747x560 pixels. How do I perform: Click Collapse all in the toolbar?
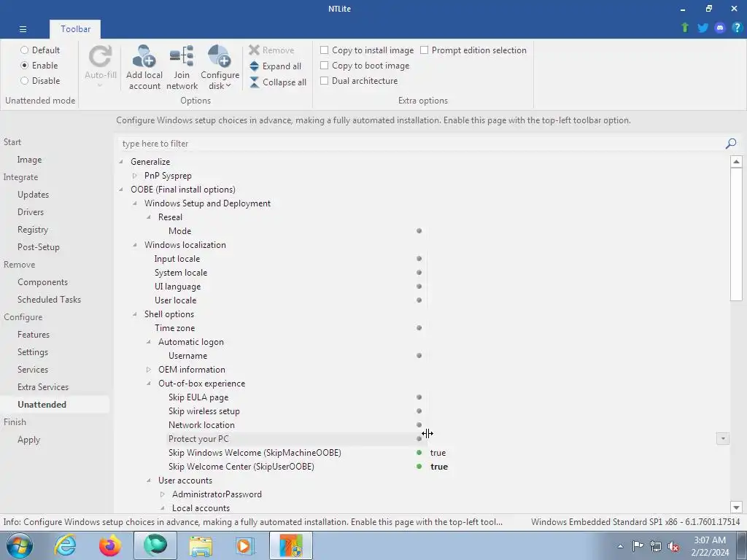[x=278, y=82]
